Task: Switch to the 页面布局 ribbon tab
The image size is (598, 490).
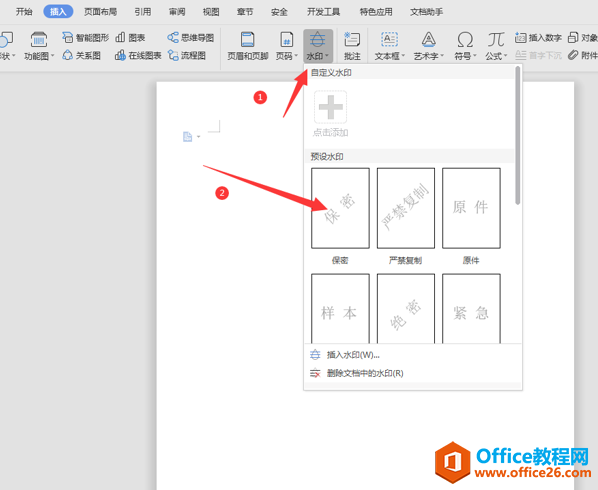Action: [x=100, y=12]
